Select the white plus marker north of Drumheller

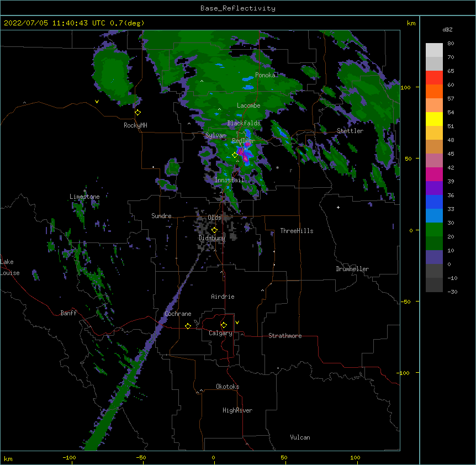[x=338, y=207]
